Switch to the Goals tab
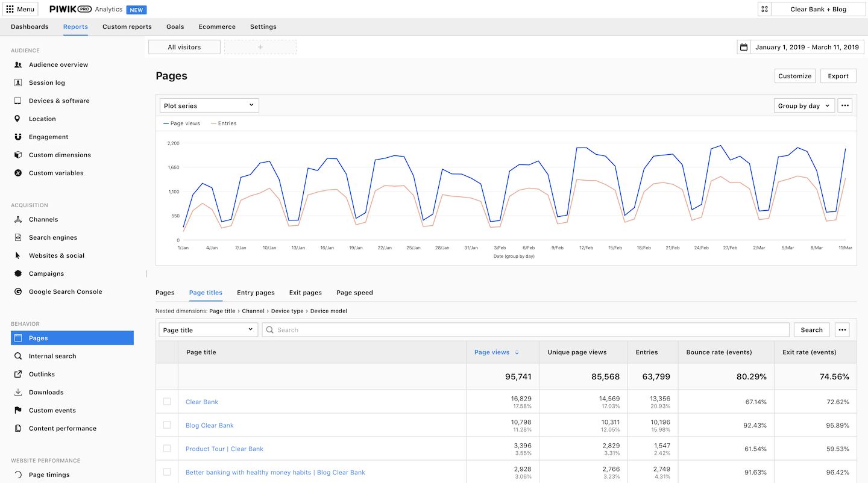 175,26
